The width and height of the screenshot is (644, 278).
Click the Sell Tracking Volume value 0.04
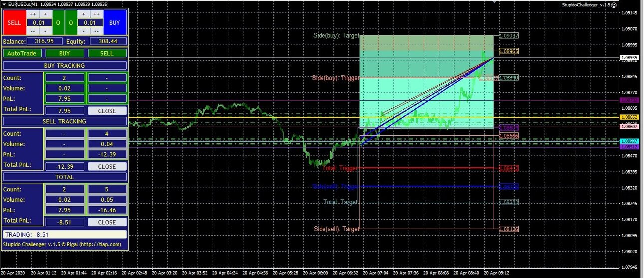pyautogui.click(x=107, y=144)
